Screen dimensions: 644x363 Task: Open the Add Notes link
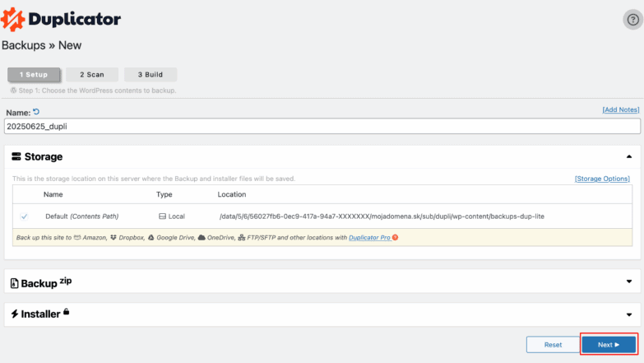[x=621, y=109]
